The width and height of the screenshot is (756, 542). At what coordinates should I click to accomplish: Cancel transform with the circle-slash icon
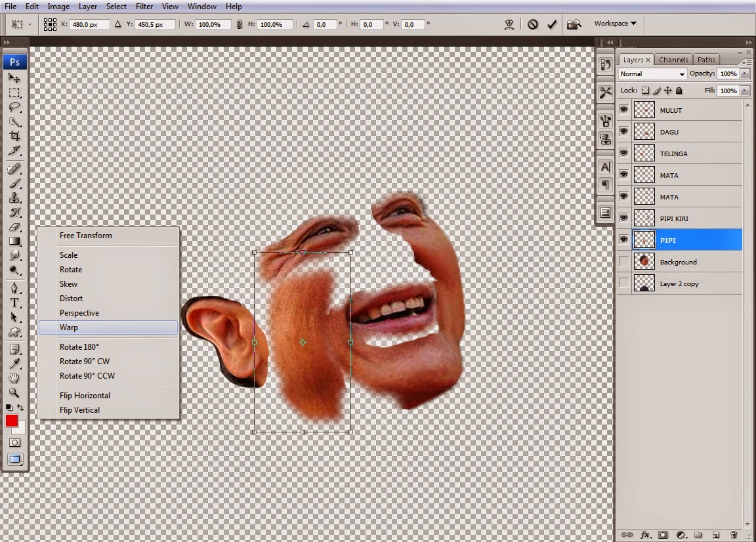coord(533,24)
